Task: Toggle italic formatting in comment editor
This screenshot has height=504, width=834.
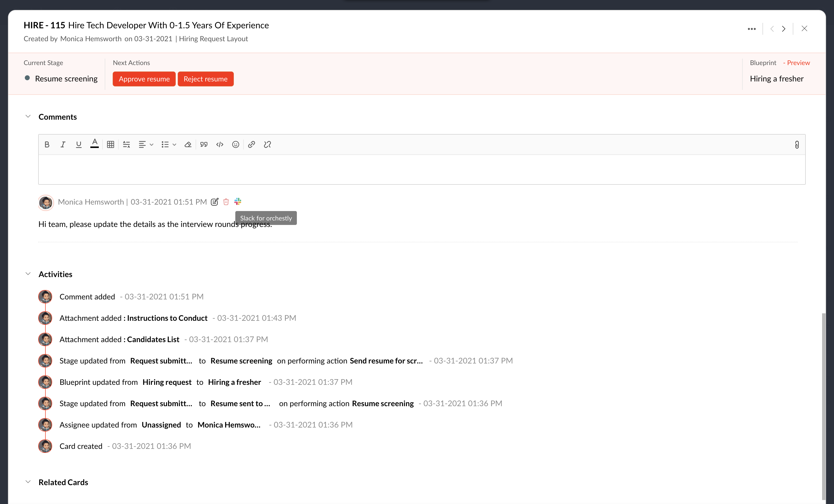Action: (x=63, y=144)
